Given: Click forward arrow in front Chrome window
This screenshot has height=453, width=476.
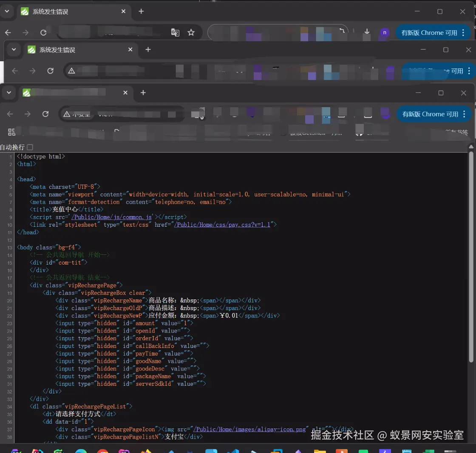Looking at the screenshot, I should 28,114.
